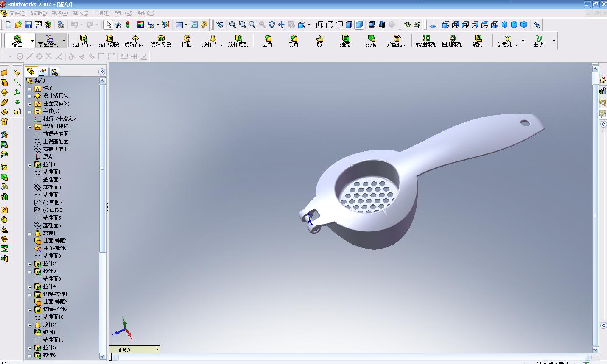Collapse the feature tree with the chevron button
The image size is (607, 364).
pos(102,72)
